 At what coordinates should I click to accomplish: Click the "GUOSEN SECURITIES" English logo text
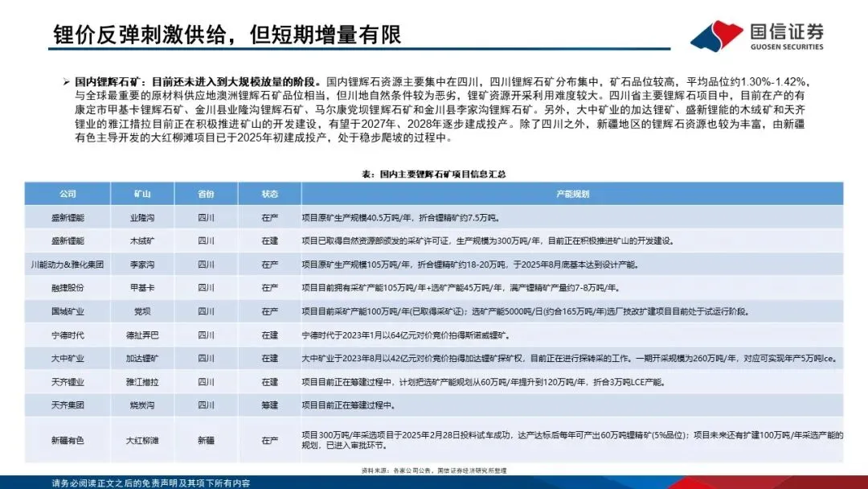787,47
